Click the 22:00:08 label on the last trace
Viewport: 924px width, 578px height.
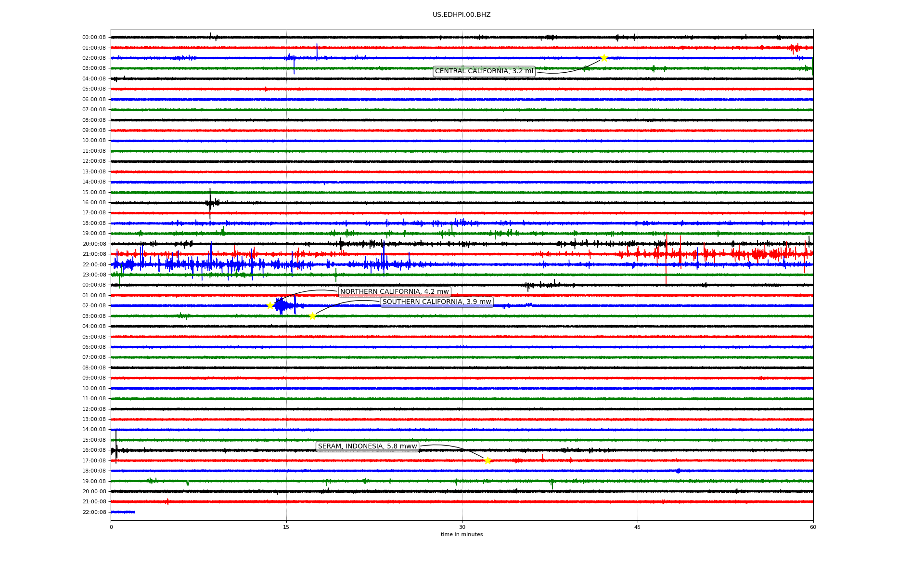94,512
